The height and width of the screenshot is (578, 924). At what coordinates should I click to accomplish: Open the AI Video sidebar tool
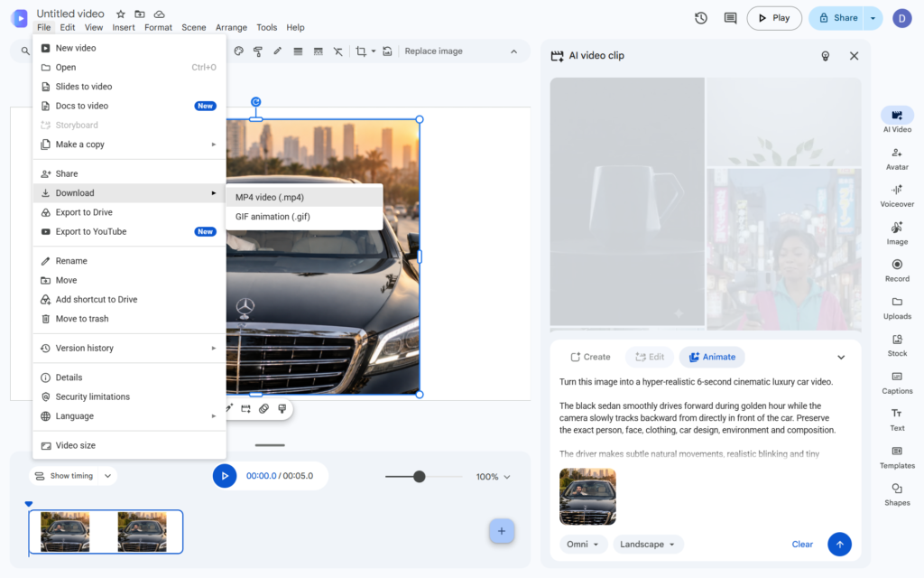coord(897,120)
